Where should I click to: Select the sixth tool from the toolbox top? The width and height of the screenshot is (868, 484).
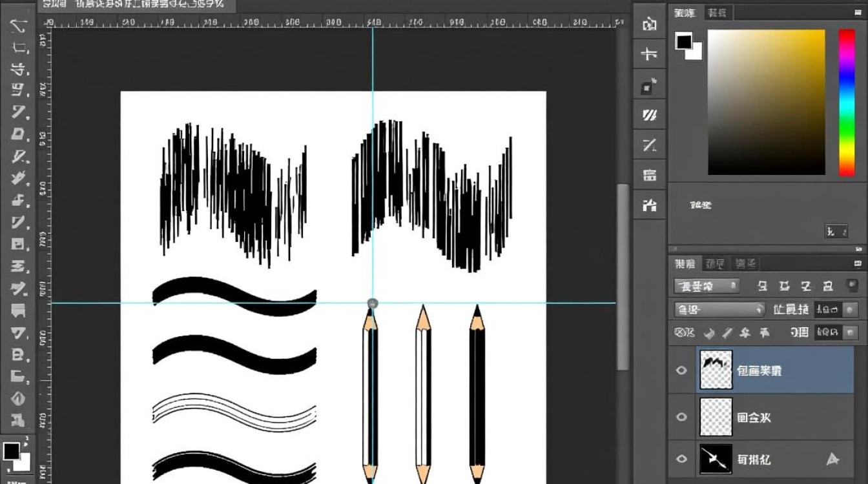pos(19,134)
